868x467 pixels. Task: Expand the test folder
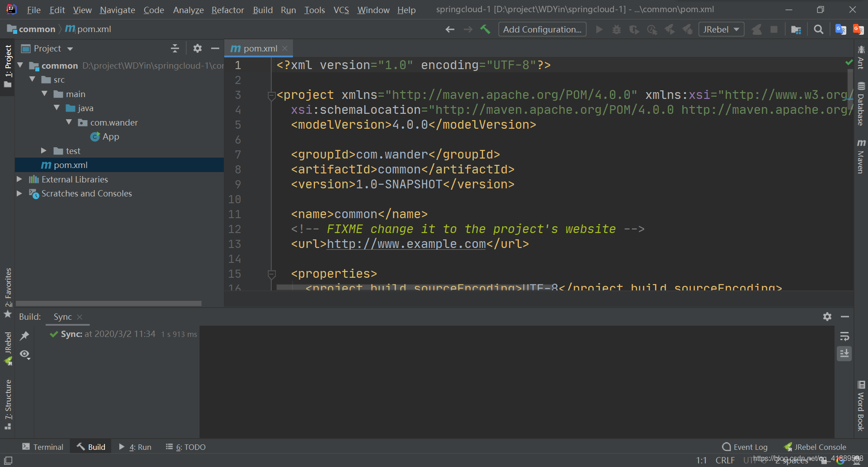coord(44,151)
